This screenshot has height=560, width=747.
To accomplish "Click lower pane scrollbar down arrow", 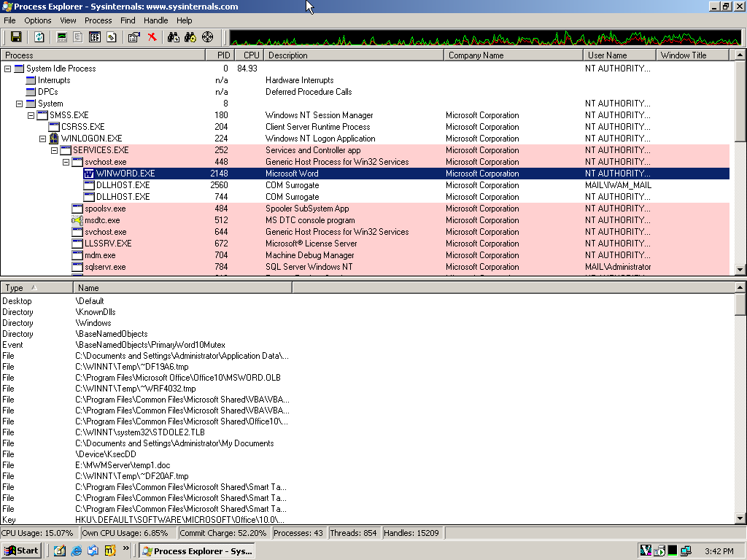I will [x=740, y=518].
